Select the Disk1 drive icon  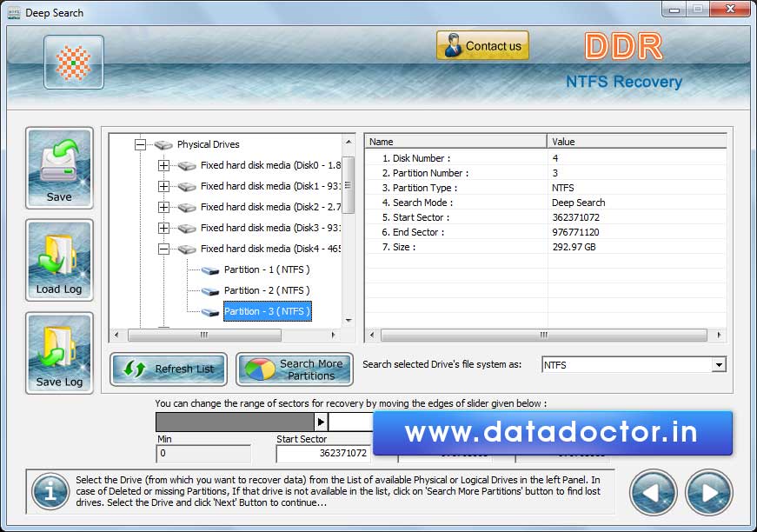point(187,187)
